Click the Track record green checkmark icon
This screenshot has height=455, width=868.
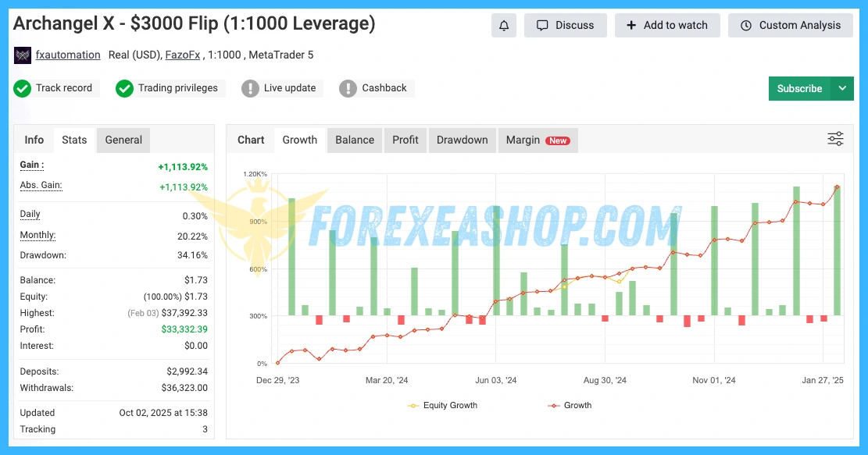click(22, 88)
